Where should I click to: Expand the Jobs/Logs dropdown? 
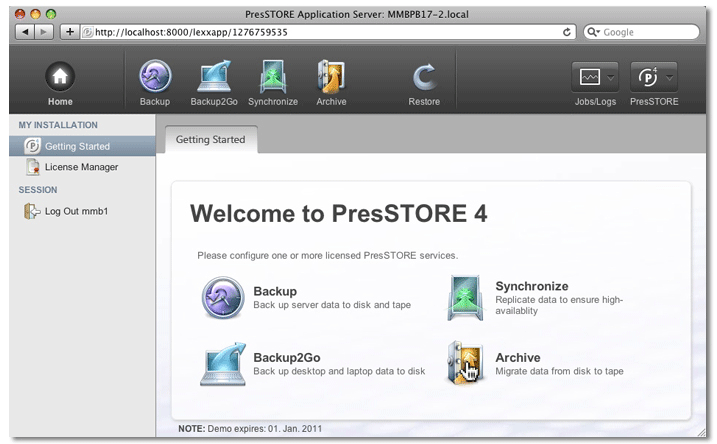pyautogui.click(x=595, y=77)
